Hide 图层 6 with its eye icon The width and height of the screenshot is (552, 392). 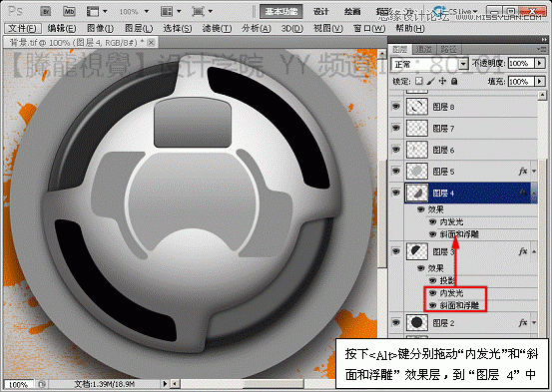(396, 150)
